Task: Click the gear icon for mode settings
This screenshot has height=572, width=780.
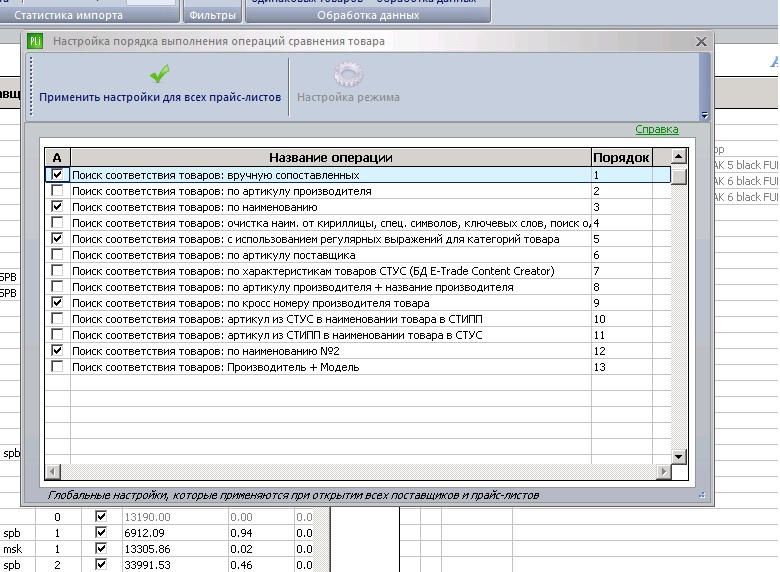Action: (x=348, y=74)
